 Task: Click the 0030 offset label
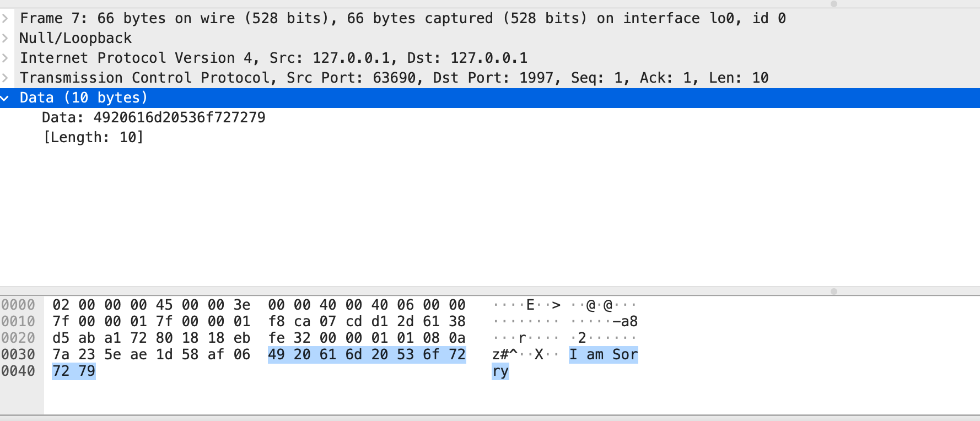(x=18, y=354)
